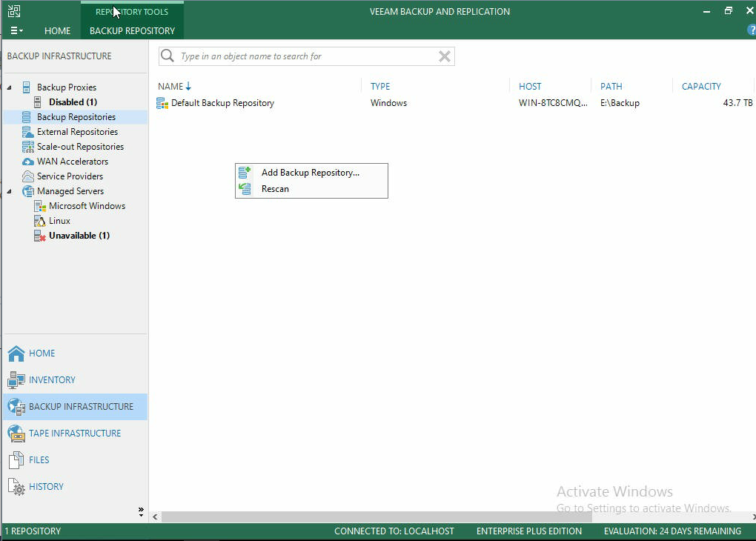Click the horizontal scrollbar thumb

point(377,517)
